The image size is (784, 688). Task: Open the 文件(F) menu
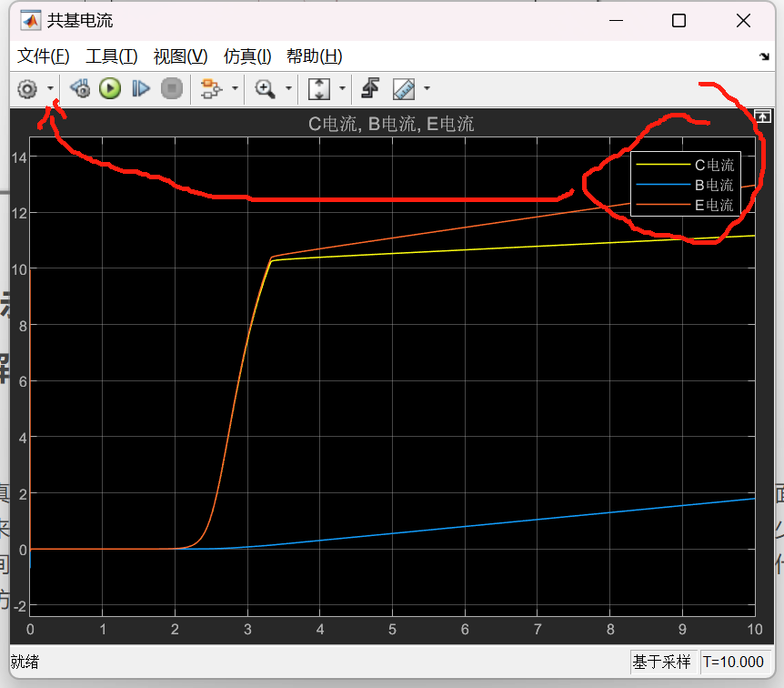point(43,56)
